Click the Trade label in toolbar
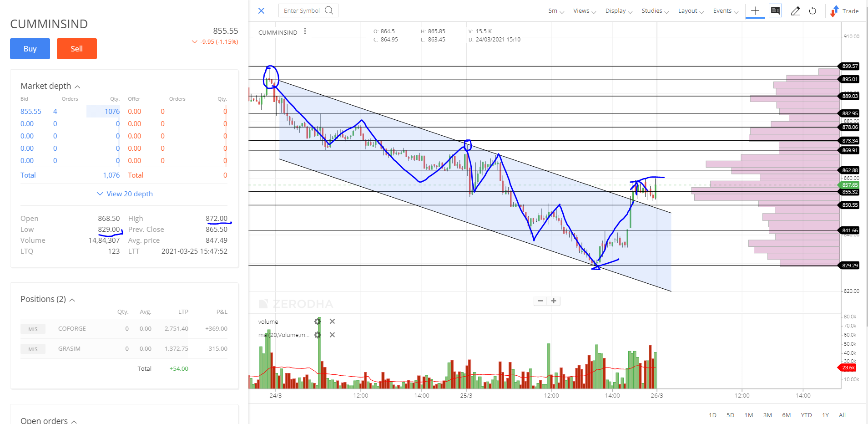Screen dimensions: 868x424 click(850, 11)
